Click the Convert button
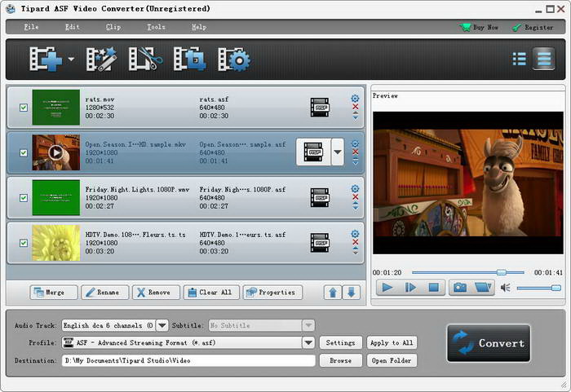This screenshot has width=571, height=392. click(x=489, y=343)
